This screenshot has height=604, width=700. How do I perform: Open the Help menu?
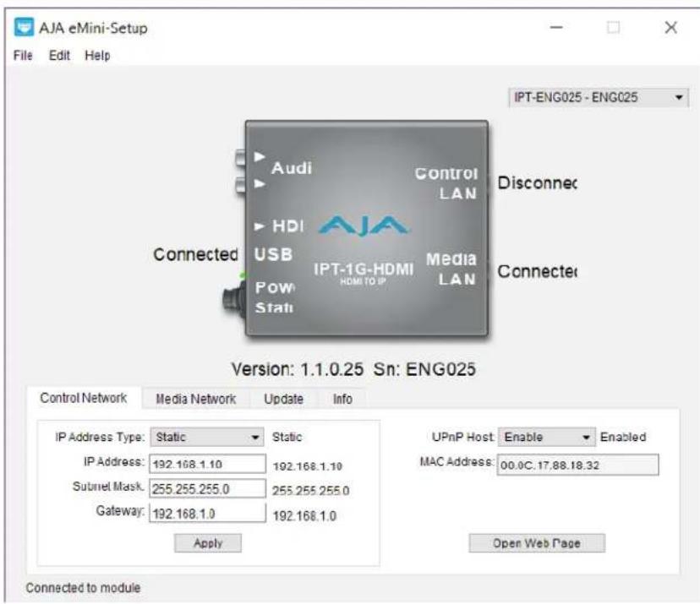97,55
